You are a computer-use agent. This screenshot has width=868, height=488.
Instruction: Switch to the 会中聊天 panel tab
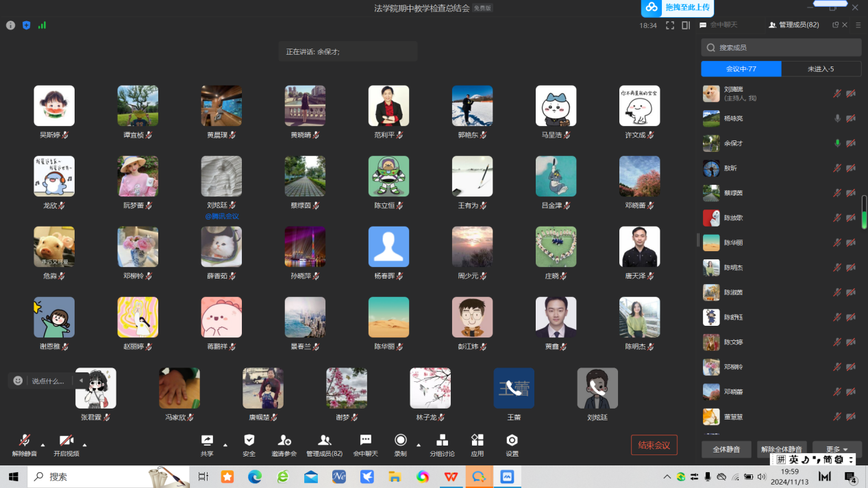718,25
